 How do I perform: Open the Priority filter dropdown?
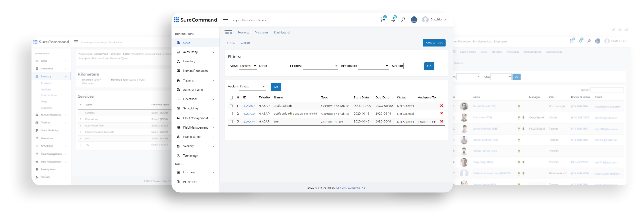[320, 66]
